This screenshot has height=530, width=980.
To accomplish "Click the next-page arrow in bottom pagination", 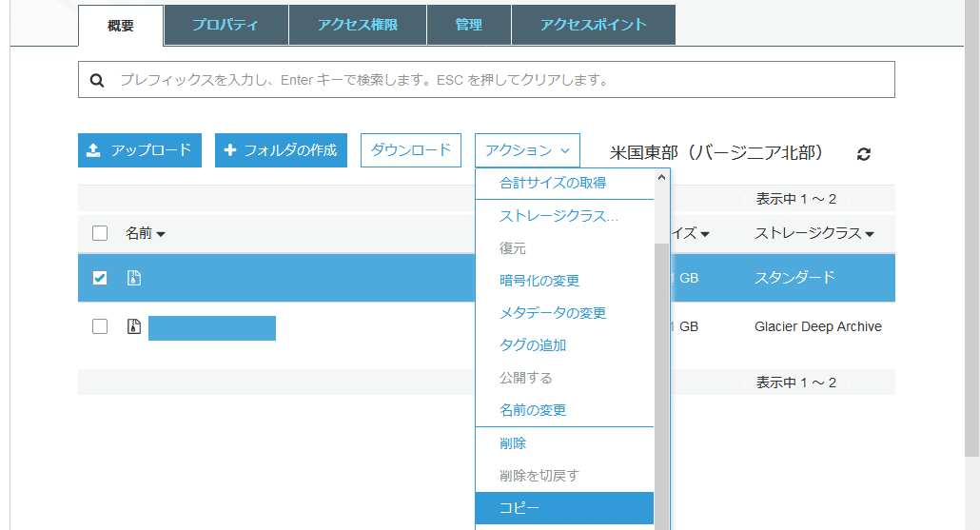I will 848,383.
